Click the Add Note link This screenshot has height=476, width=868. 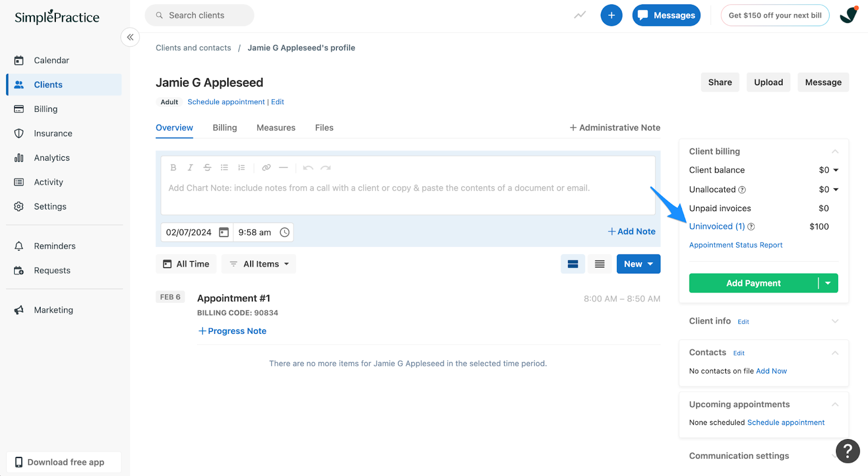pos(631,231)
